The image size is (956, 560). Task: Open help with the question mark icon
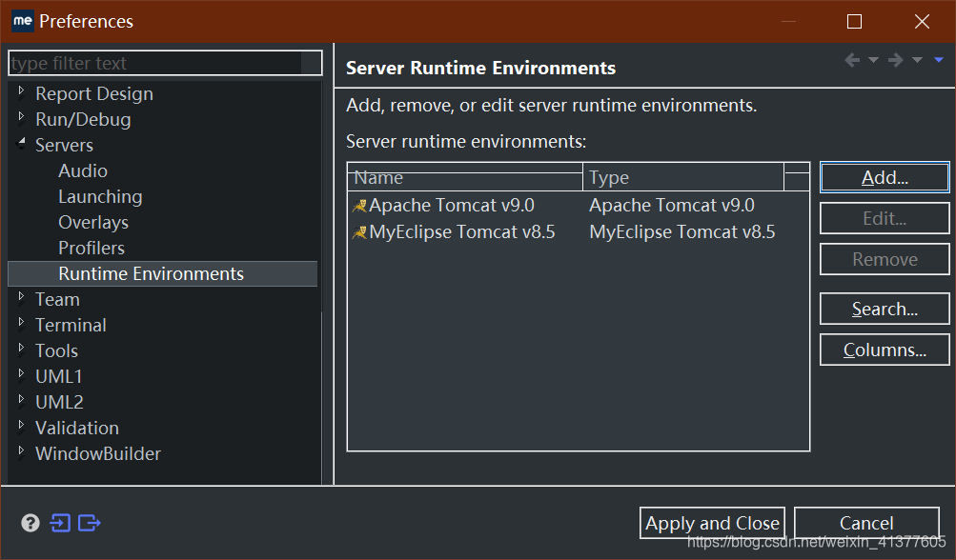tap(31, 523)
